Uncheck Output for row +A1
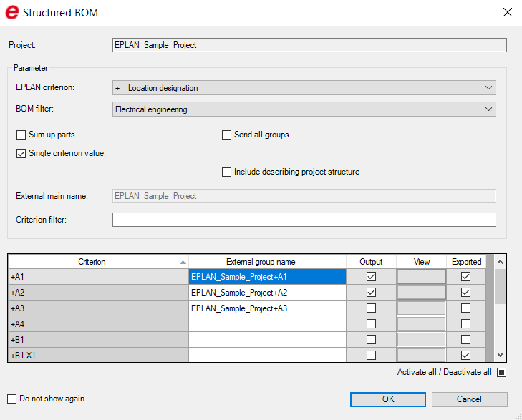The height and width of the screenshot is (420, 522). (x=371, y=277)
